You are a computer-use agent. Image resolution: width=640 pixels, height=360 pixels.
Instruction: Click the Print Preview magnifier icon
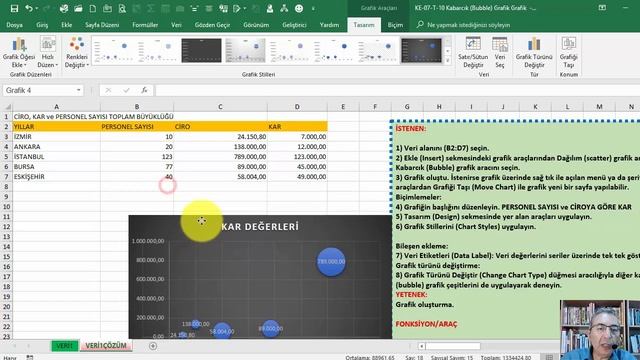(x=122, y=8)
